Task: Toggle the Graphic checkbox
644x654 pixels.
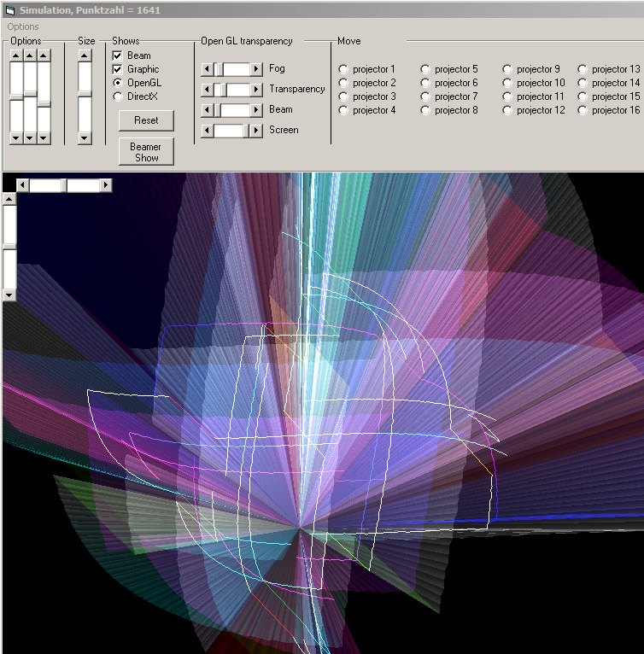Action: tap(118, 69)
